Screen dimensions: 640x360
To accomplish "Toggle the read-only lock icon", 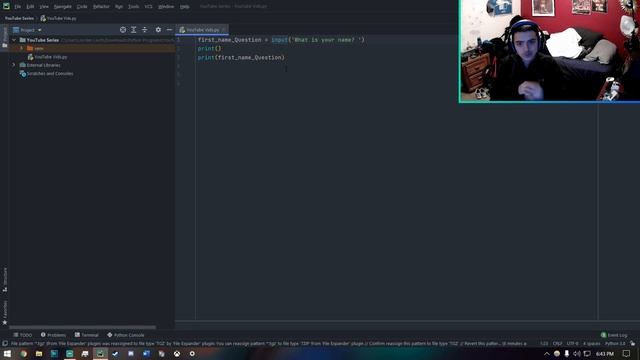I will (x=632, y=344).
